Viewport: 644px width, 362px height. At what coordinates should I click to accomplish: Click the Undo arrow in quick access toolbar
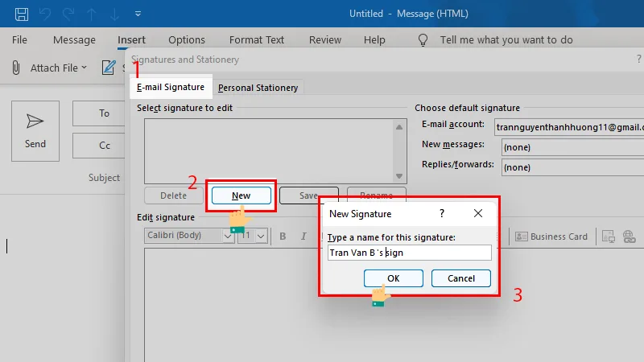click(47, 14)
